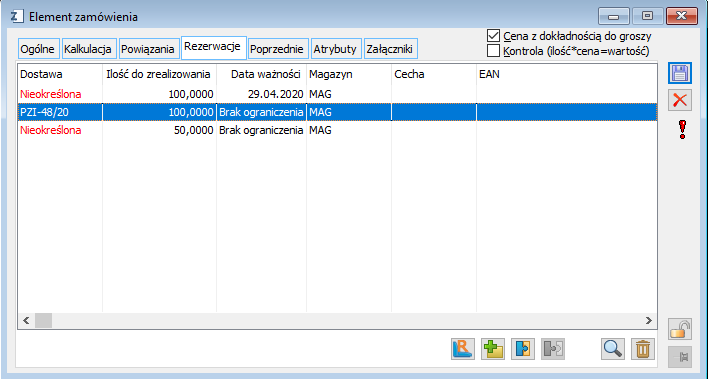The height and width of the screenshot is (379, 709).
Task: Click the greyed-out icon with an arrow and door
Action: 553,349
